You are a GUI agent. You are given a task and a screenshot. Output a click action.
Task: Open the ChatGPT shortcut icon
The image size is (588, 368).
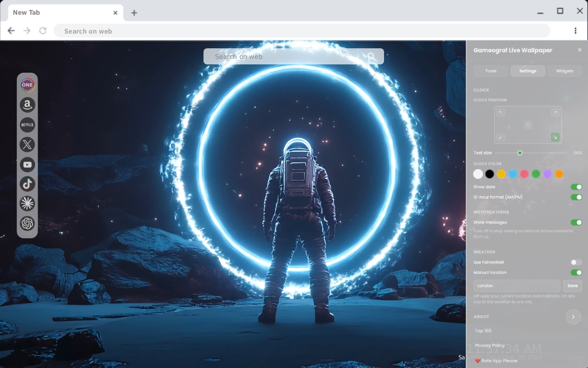coord(27,224)
